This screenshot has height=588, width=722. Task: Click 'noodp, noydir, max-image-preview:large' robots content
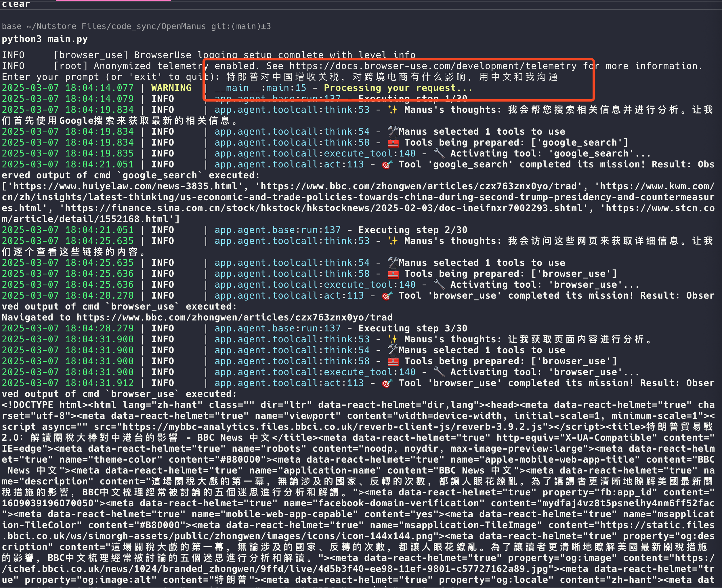(x=473, y=448)
